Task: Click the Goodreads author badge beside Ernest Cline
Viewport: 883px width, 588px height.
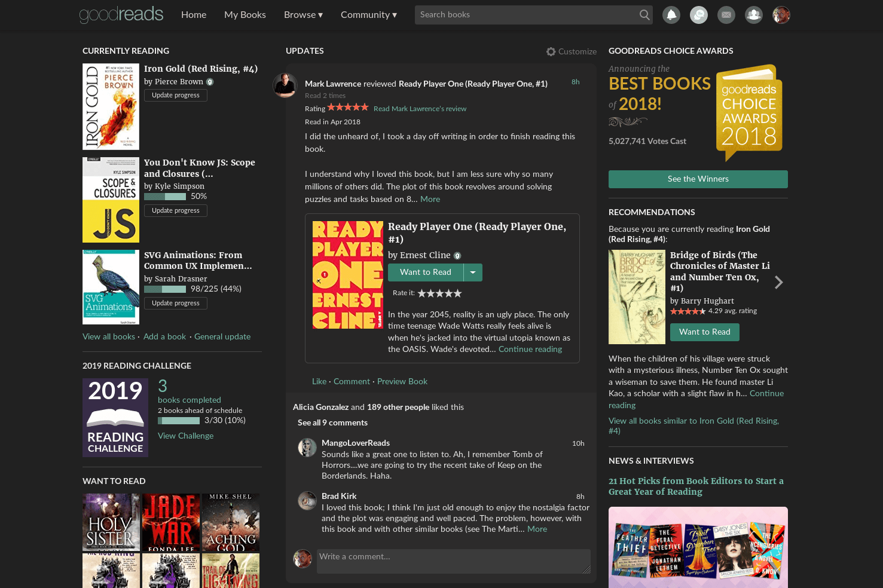Action: coord(457,256)
